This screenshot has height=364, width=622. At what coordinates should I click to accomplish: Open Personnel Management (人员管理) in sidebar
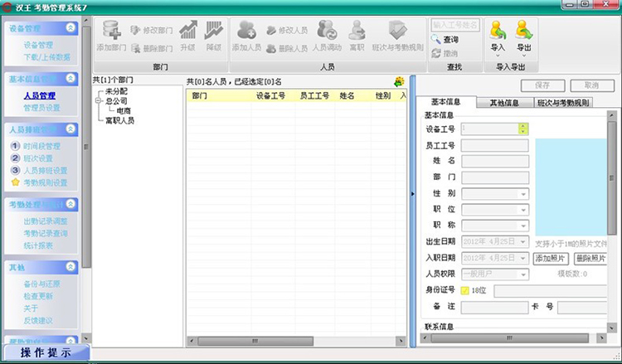click(x=40, y=95)
